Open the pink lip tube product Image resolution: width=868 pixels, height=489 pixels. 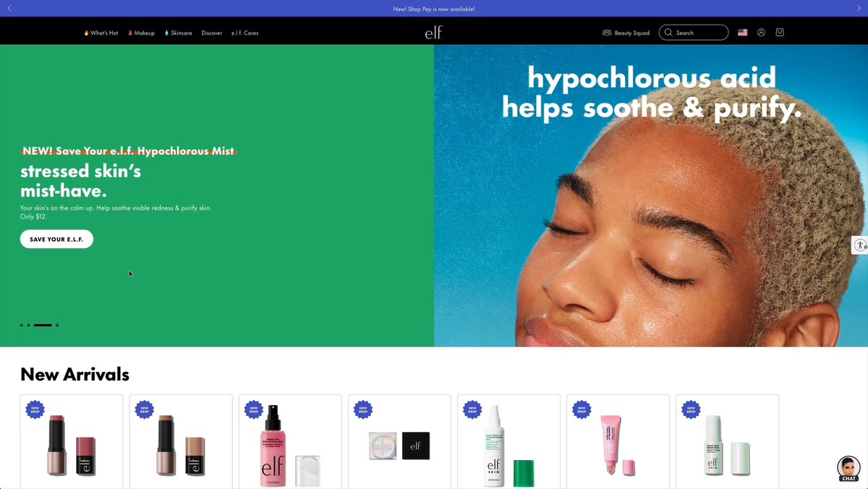[x=618, y=441]
